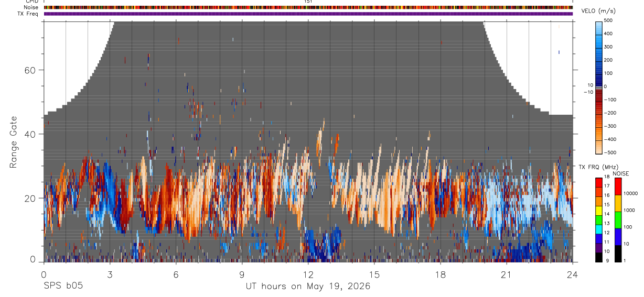Click the cyan swatch in TX FRQ legend
The image size is (644, 297).
click(599, 229)
